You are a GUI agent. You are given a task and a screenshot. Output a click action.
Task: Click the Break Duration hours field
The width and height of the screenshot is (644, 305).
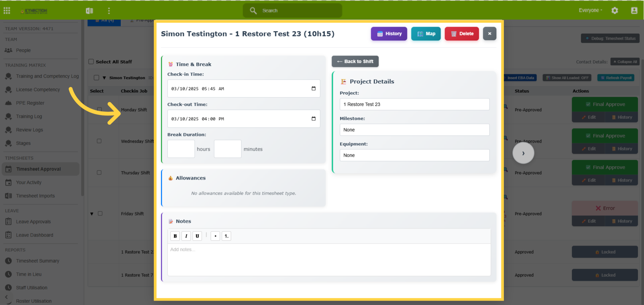pos(181,149)
